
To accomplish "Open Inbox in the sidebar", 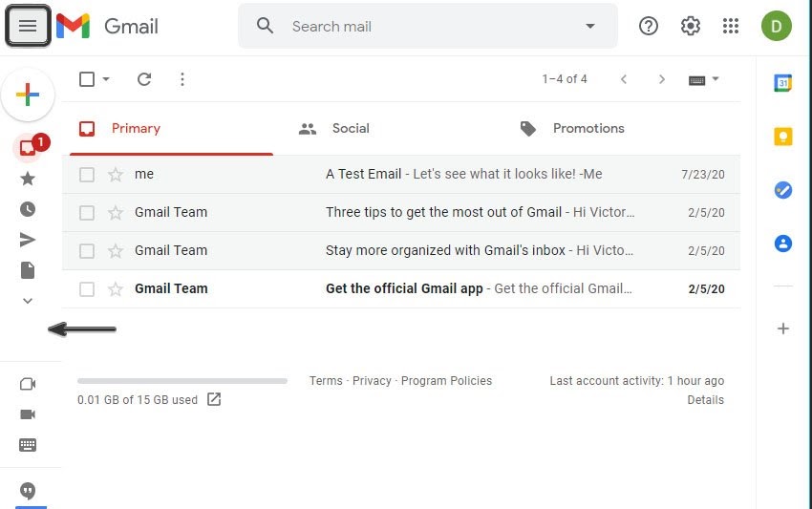I will 28,148.
